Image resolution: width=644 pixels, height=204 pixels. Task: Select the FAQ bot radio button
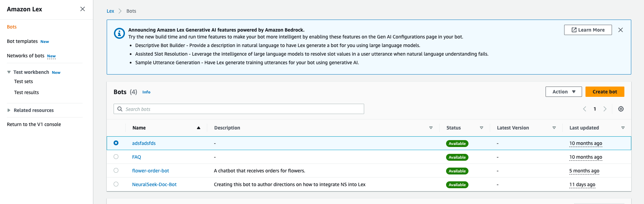(x=116, y=157)
